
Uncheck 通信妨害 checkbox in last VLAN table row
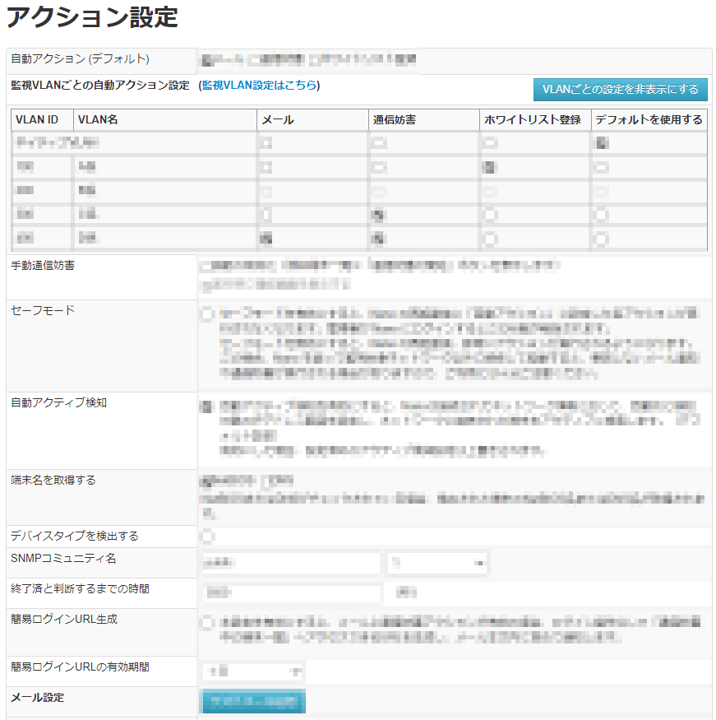point(378,238)
